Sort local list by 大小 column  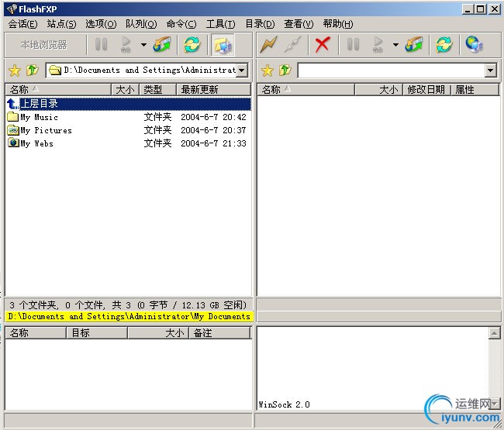pos(126,89)
